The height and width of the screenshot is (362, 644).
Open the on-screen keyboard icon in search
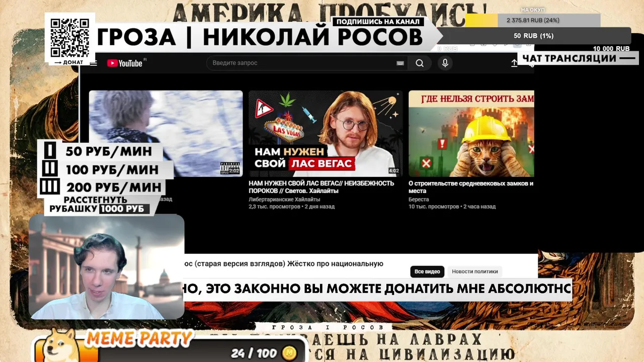(x=400, y=63)
